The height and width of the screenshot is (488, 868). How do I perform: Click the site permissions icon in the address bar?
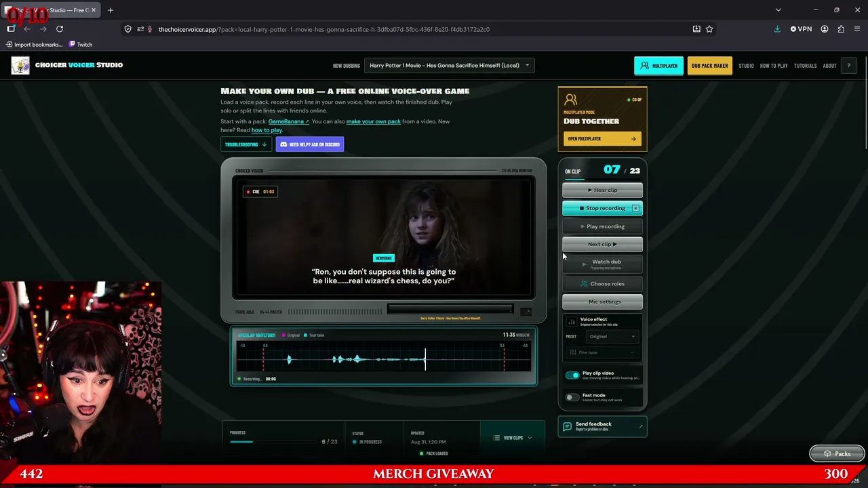click(140, 29)
